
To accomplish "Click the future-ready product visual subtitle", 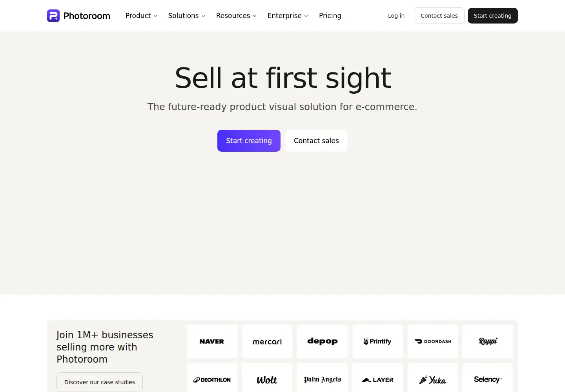I will 282,107.
